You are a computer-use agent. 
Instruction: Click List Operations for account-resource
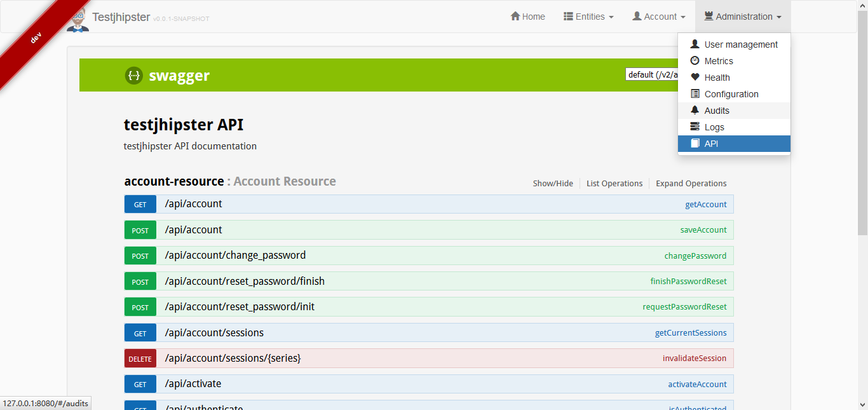click(x=614, y=183)
